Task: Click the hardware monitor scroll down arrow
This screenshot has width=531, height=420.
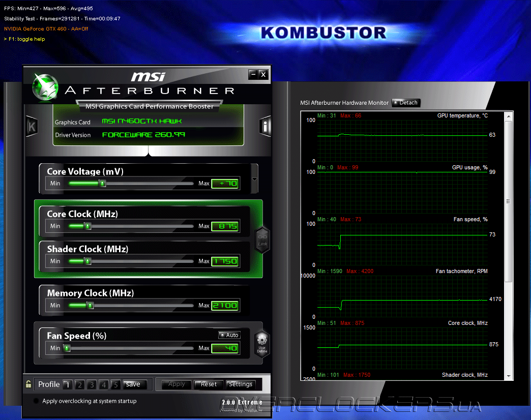Action: coord(508,376)
